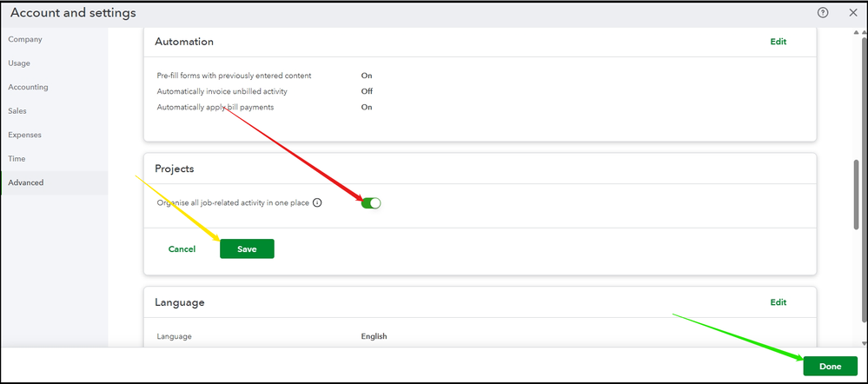Edit the Language section
Screen dimensions: 868x384
(778, 302)
